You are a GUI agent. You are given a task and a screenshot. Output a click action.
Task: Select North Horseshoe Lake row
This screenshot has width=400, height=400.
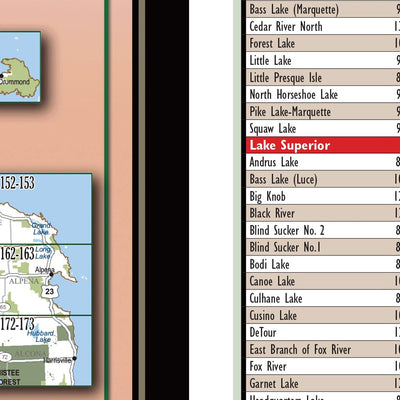pyautogui.click(x=323, y=94)
